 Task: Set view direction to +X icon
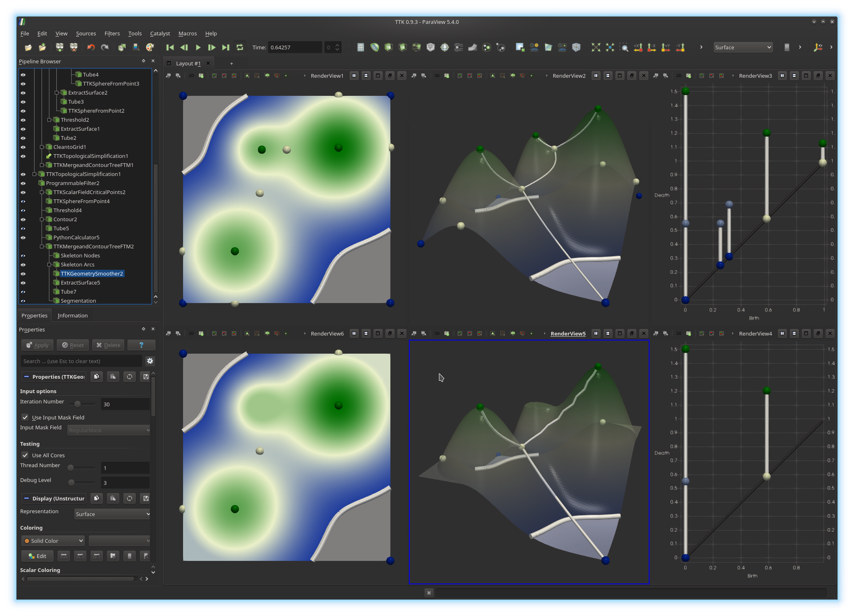point(638,47)
